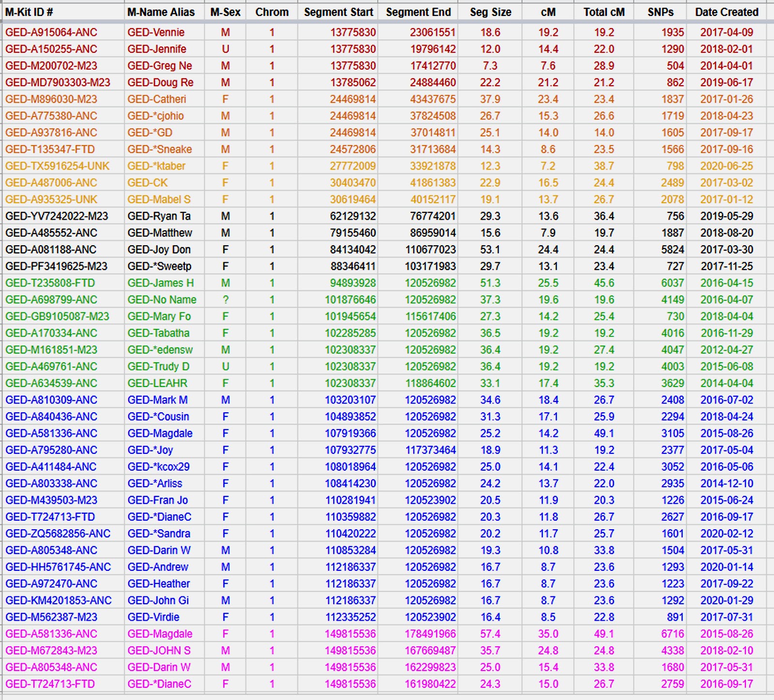Select total cM value 45.6
The width and height of the screenshot is (774, 700).
pos(604,283)
